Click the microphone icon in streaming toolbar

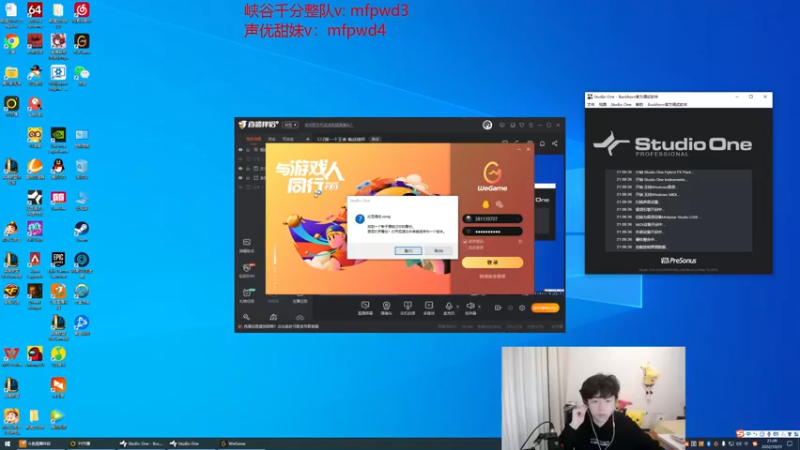coord(448,306)
